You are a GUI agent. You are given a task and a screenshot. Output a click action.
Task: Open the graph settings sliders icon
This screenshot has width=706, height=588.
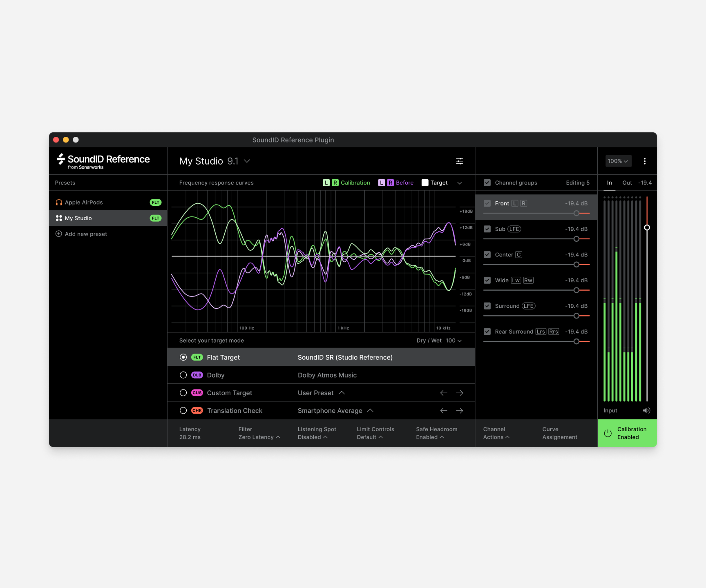tap(459, 161)
